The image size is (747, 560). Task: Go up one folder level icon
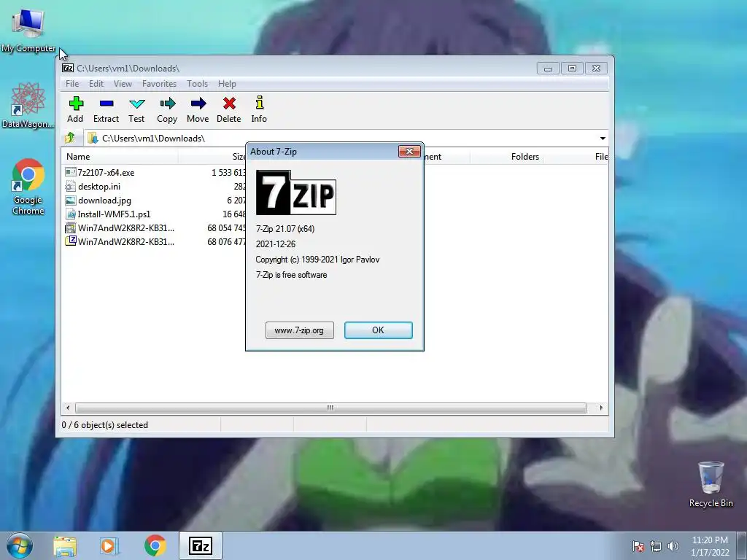tap(70, 138)
